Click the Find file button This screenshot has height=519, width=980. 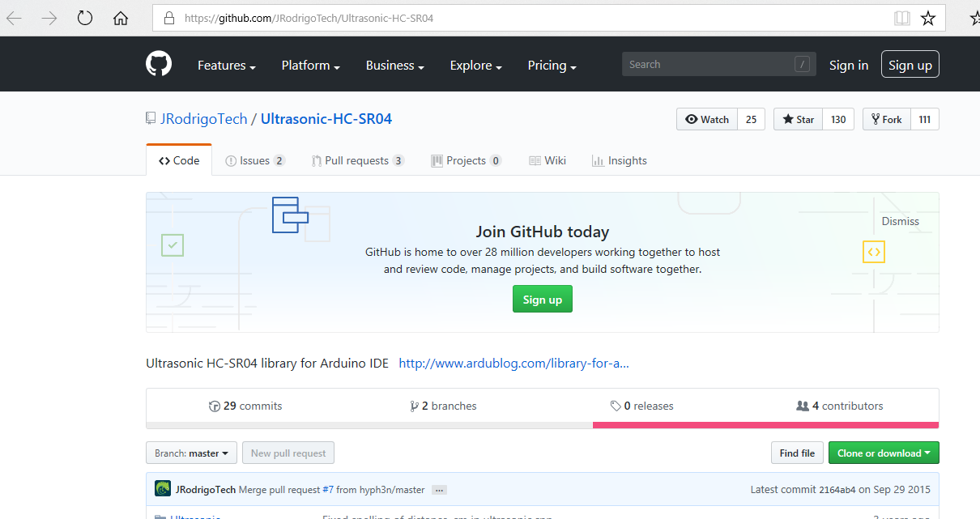[797, 453]
